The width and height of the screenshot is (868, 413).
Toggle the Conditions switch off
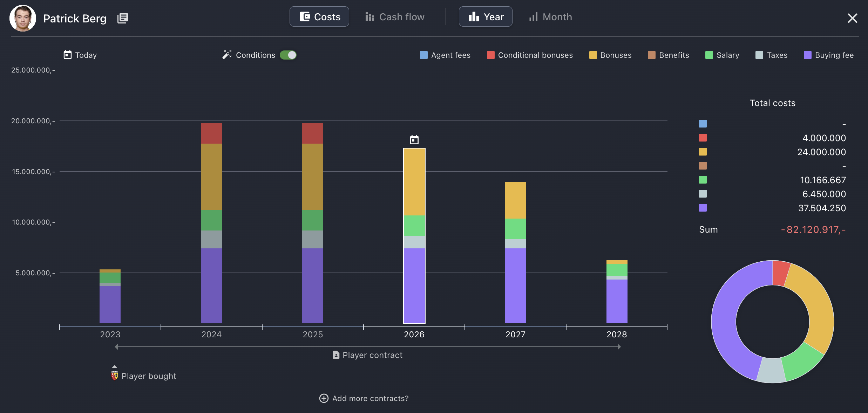pos(288,55)
